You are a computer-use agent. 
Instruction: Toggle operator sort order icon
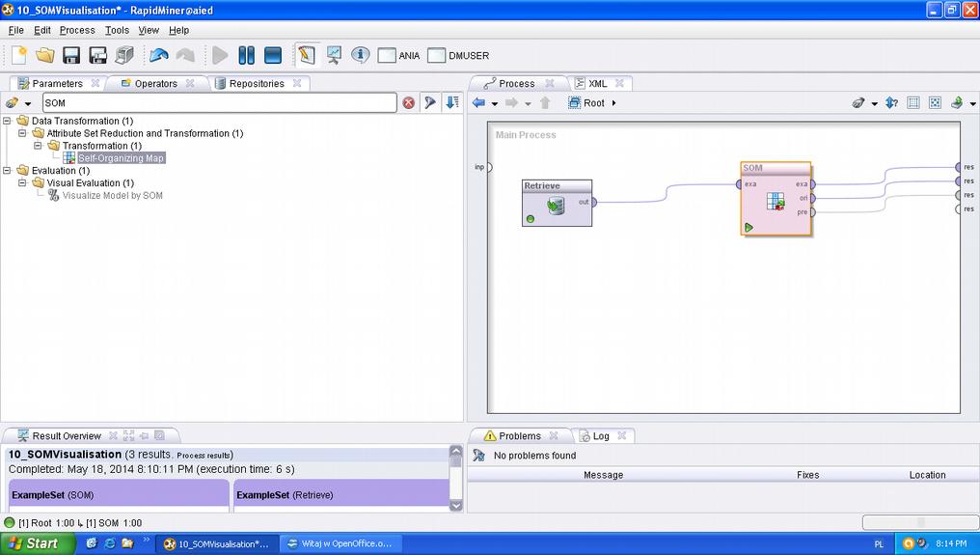(452, 102)
